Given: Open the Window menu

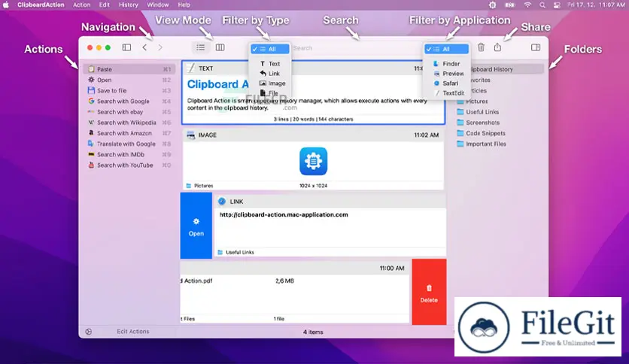Looking at the screenshot, I should (158, 5).
